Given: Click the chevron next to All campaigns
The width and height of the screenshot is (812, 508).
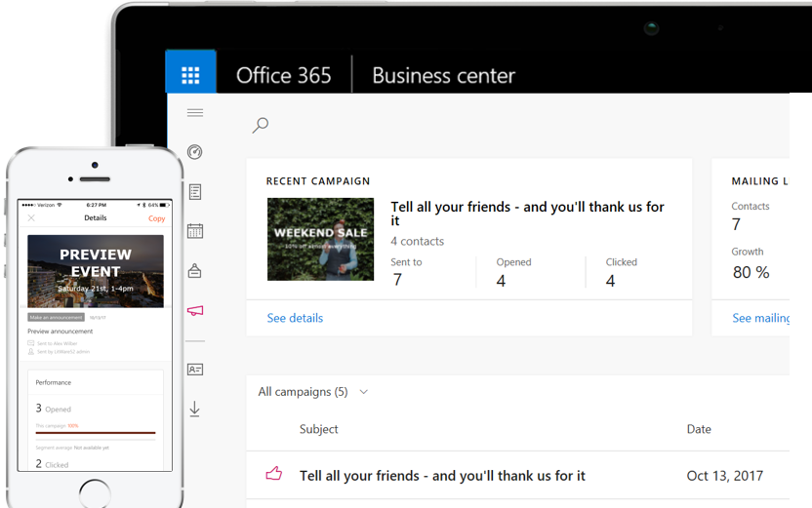Looking at the screenshot, I should (x=363, y=392).
